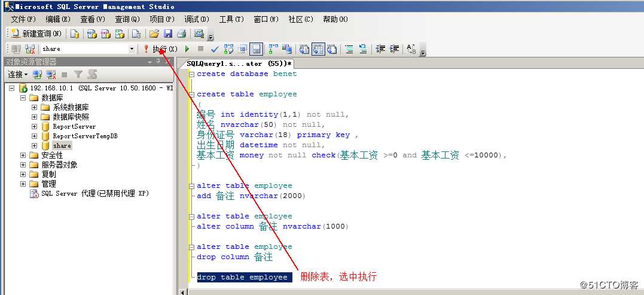644x295 pixels.
Task: Click Object Explorer Connect icon
Action: point(38,74)
